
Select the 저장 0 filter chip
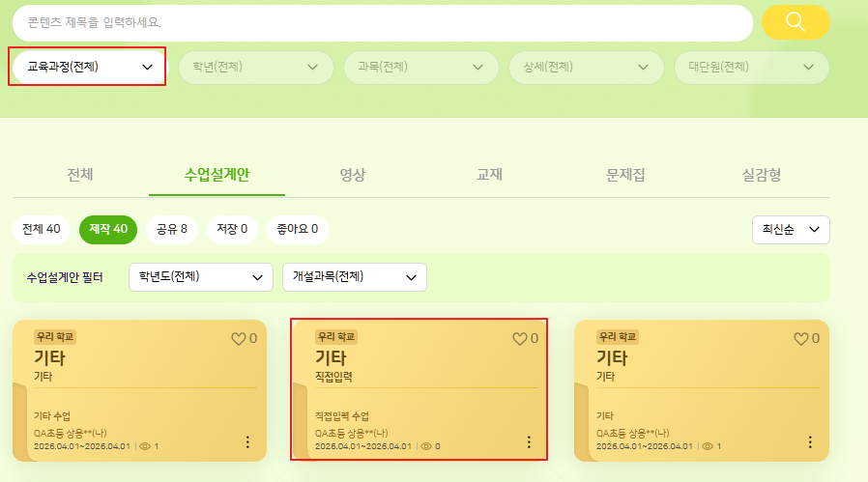coord(231,229)
